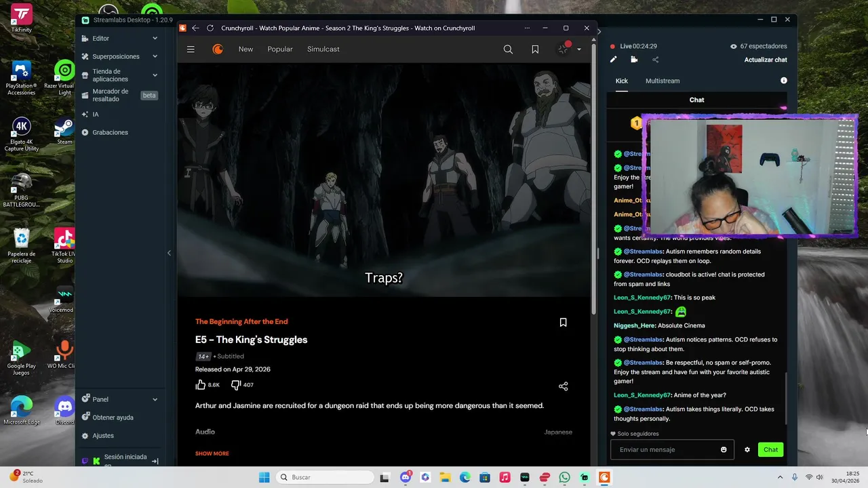Reload the Crunchyroll page

(x=210, y=28)
